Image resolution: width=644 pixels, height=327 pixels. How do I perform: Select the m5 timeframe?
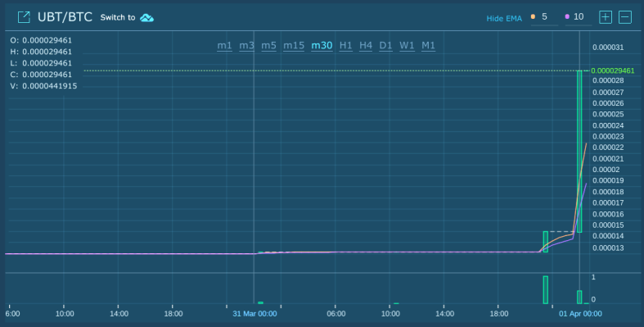point(269,46)
